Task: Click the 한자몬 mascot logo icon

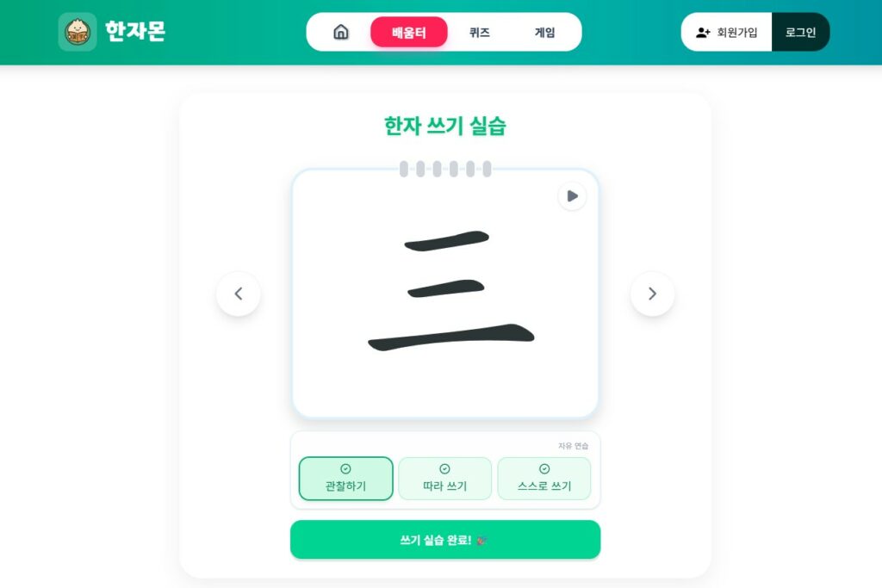Action: [78, 32]
